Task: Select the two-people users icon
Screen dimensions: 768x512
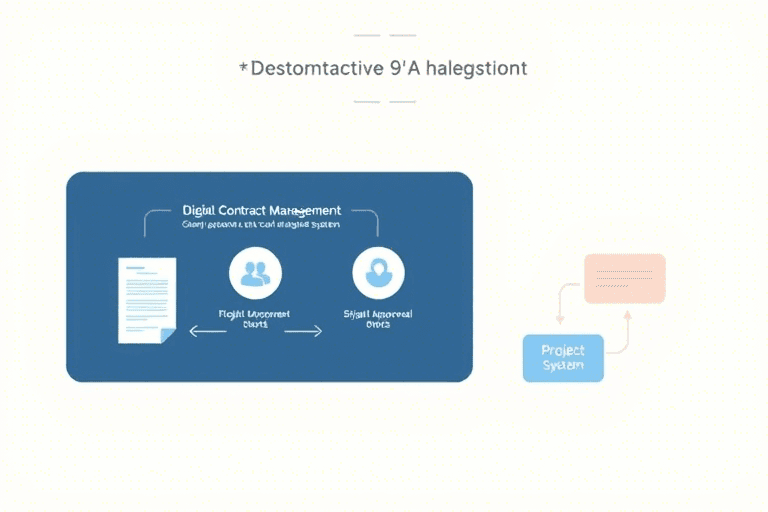Action: 255,273
